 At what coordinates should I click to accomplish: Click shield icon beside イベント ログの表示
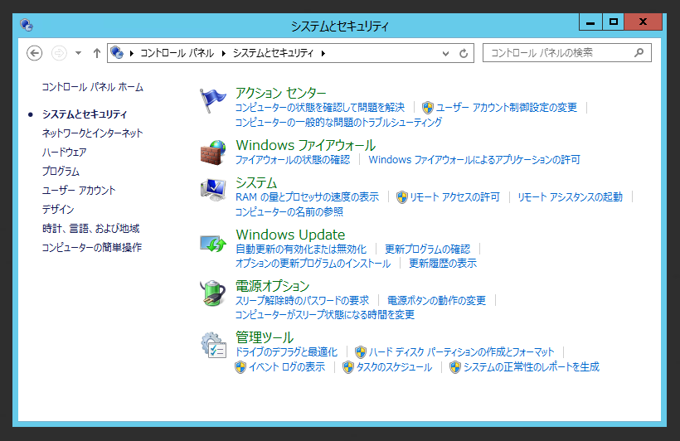(240, 367)
